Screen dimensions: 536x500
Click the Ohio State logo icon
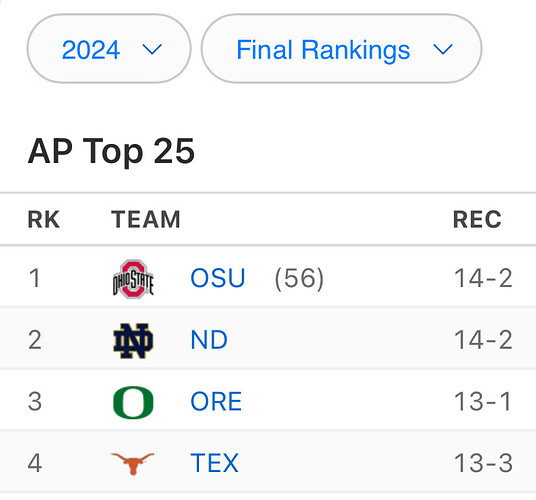(x=133, y=279)
